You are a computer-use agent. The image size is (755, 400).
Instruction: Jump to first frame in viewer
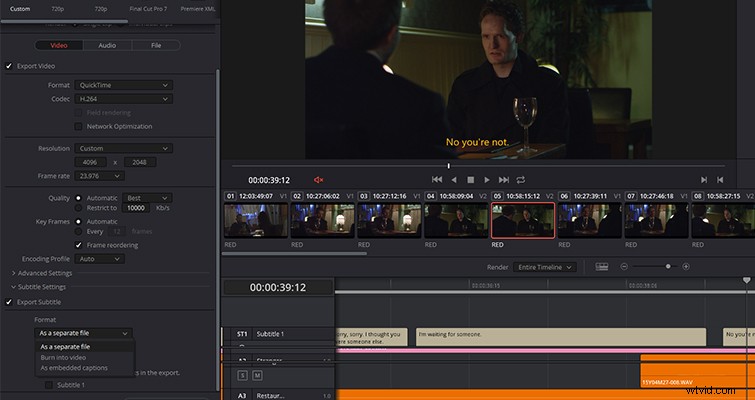(x=437, y=180)
